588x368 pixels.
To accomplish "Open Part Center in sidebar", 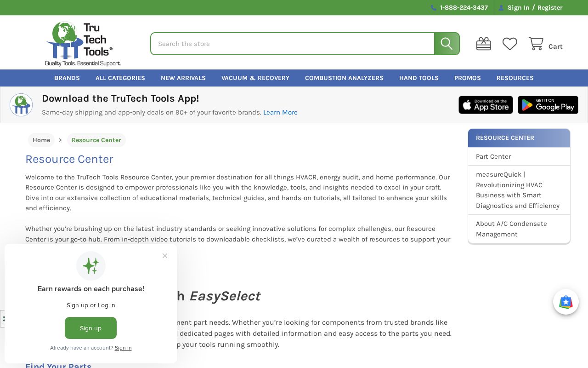I will (x=493, y=156).
